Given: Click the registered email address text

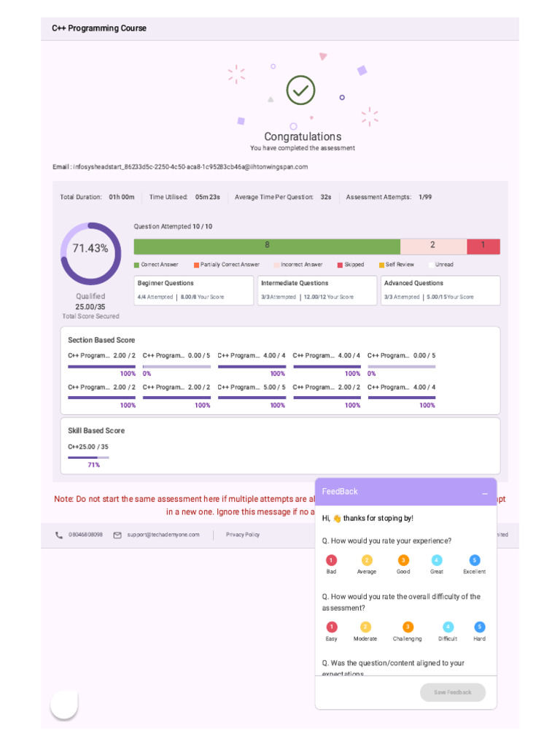Looking at the screenshot, I should coord(190,167).
